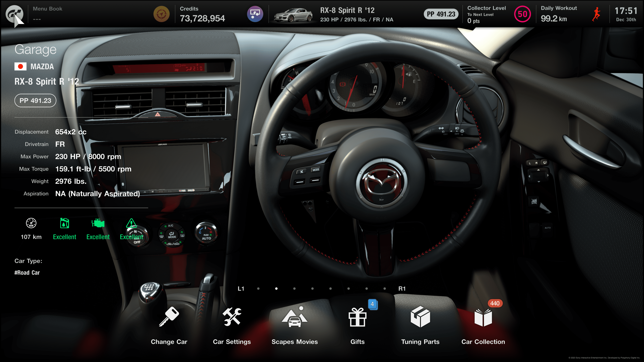This screenshot has height=362, width=644.
Task: Select the highlighted second page dot
Action: point(276,289)
